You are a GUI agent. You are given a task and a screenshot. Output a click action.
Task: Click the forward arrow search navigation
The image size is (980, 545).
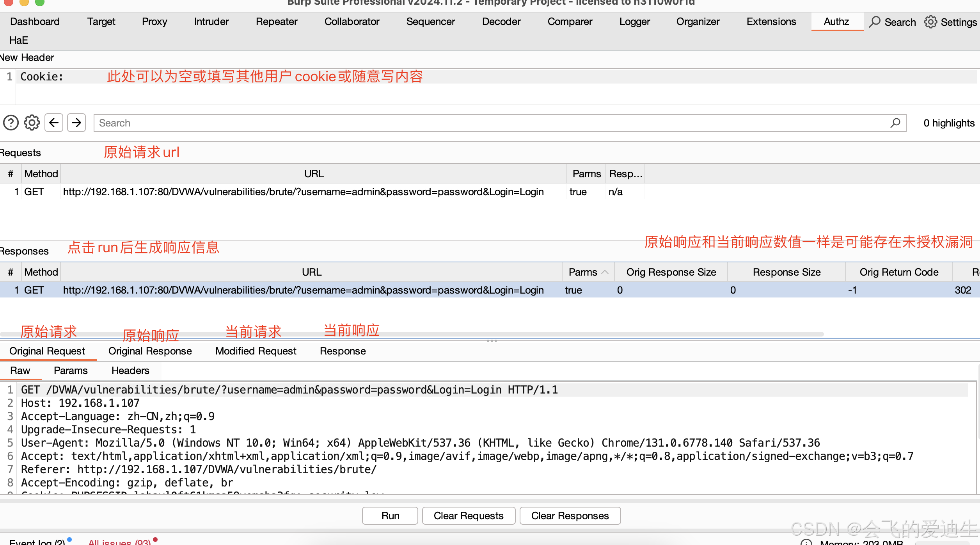[76, 123]
